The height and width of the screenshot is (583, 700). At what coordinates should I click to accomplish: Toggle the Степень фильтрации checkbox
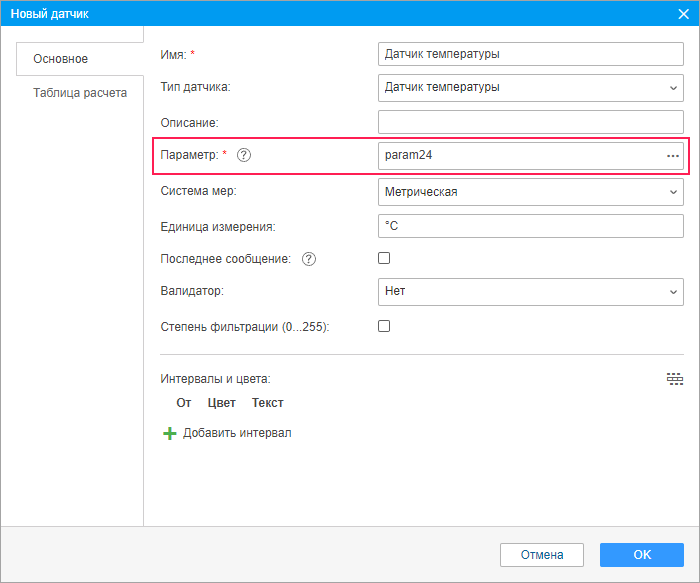click(x=384, y=326)
